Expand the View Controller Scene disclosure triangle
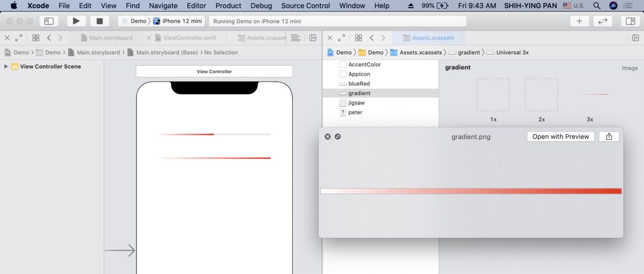This screenshot has height=274, width=644. click(6, 66)
